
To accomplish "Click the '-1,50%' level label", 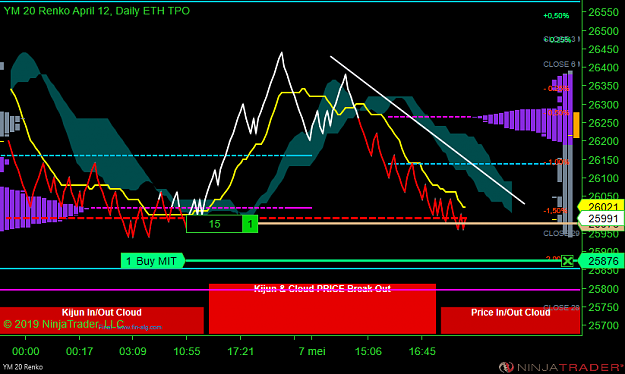I will [555, 210].
